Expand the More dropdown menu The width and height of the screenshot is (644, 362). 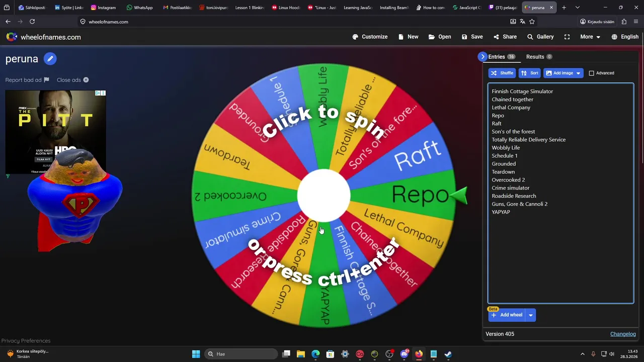coord(590,37)
